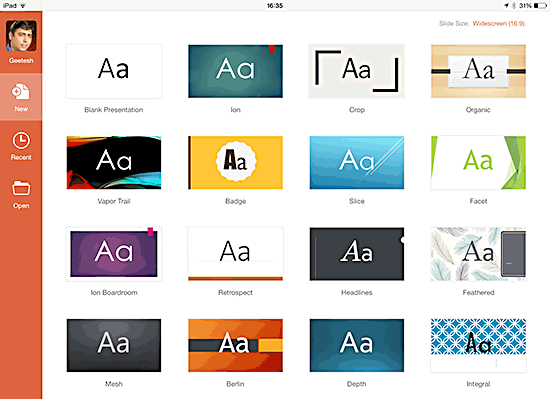Tap the Badge label text

tap(235, 201)
